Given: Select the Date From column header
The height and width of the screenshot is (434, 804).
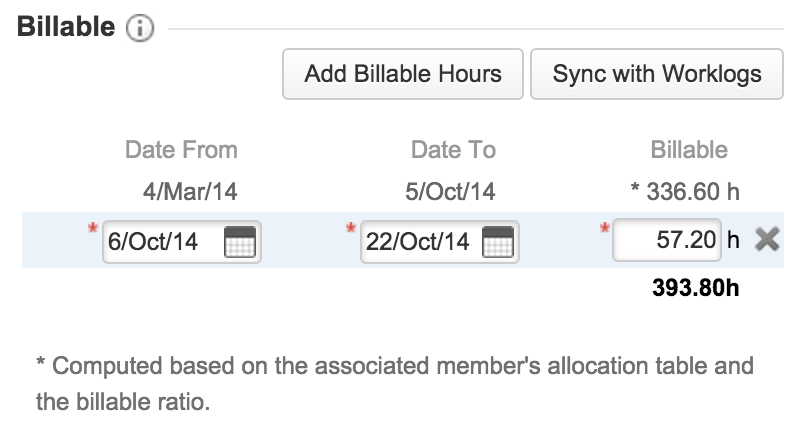Looking at the screenshot, I should click(181, 150).
